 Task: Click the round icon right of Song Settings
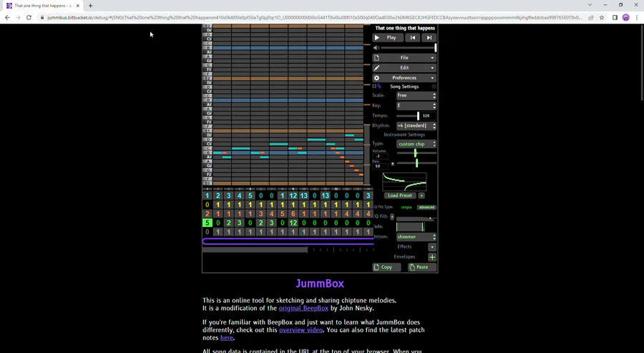434,87
